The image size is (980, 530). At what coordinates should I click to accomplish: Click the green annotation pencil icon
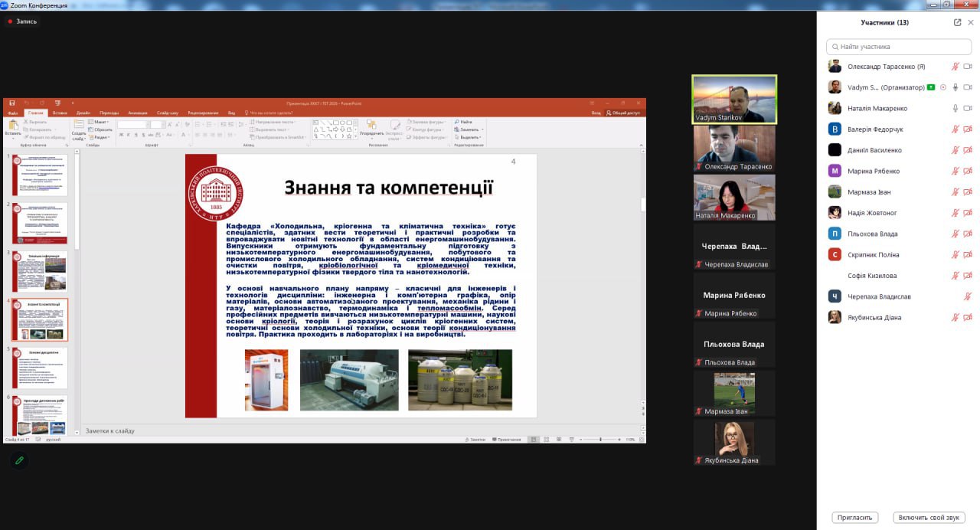click(19, 460)
